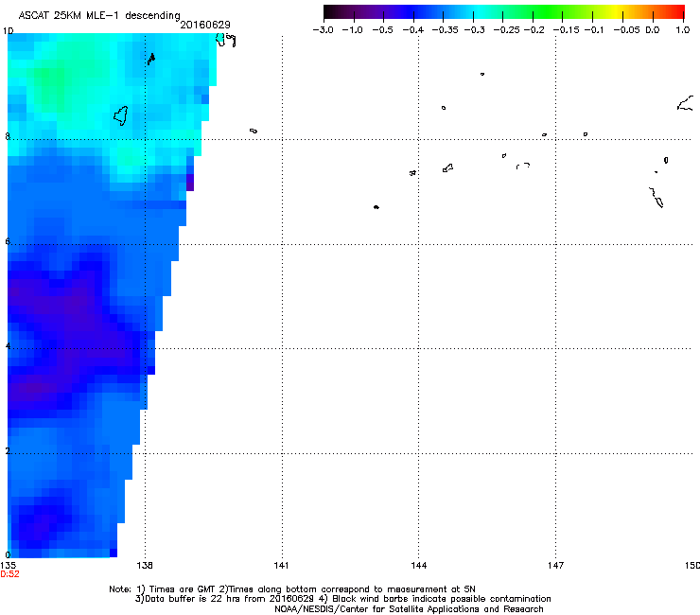Click the date stamp "20160629" beside the title
The height and width of the screenshot is (615, 700).
pyautogui.click(x=205, y=25)
